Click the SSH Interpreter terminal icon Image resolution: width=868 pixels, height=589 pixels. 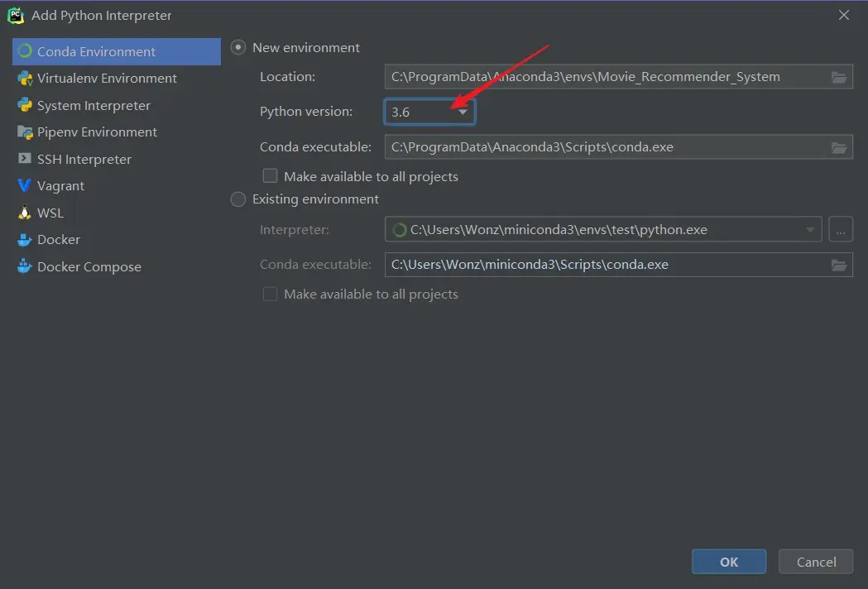(x=25, y=158)
